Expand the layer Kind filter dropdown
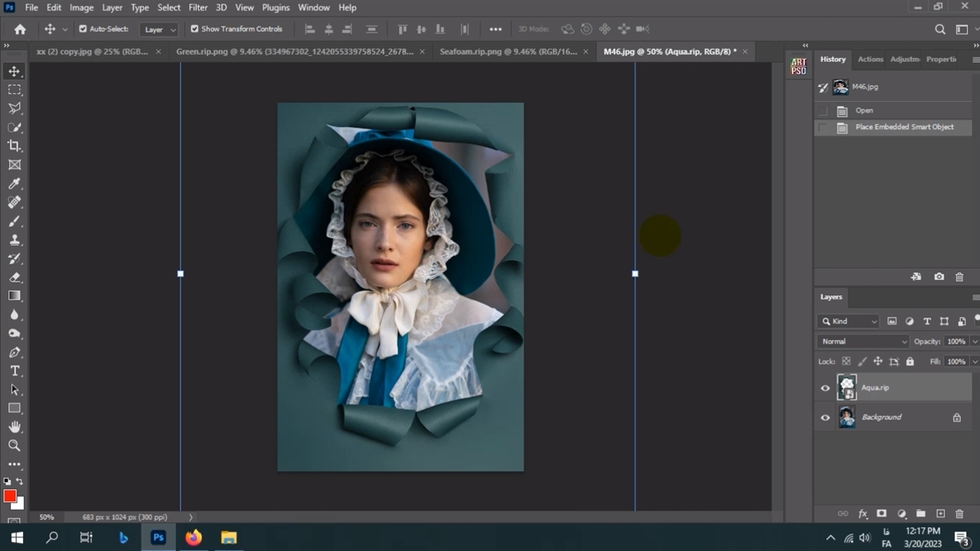Screen dimensions: 980x551 850,321
